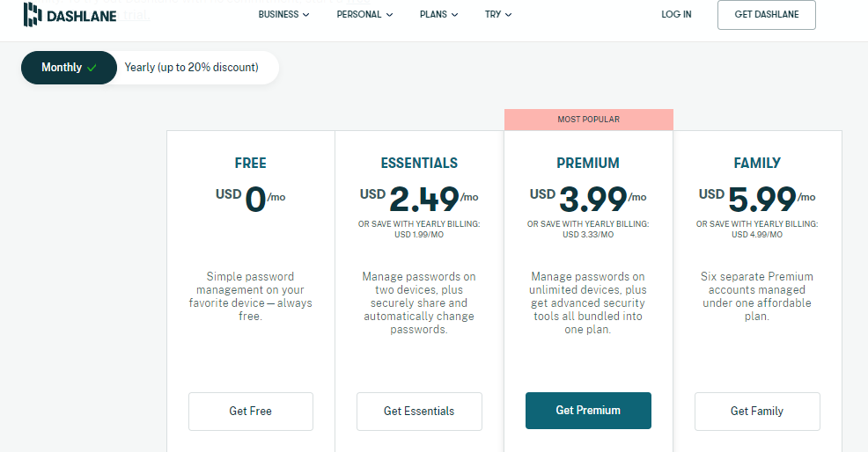868x452 pixels.
Task: Click the Dashlane logo icon
Action: 33,14
